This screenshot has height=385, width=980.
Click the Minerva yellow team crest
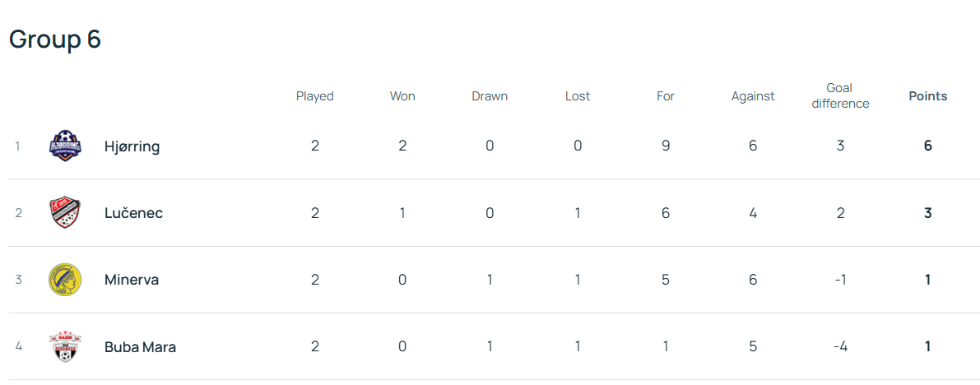[65, 279]
